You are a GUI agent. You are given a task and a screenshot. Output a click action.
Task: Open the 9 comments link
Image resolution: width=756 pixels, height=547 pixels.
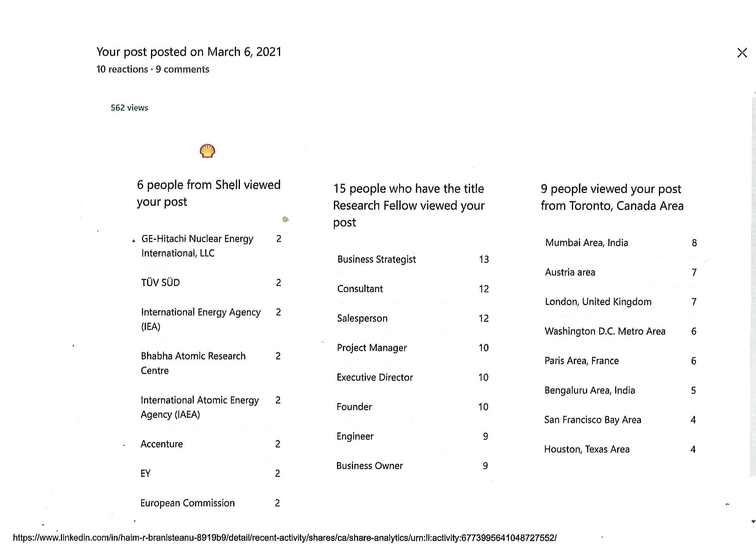click(x=183, y=69)
